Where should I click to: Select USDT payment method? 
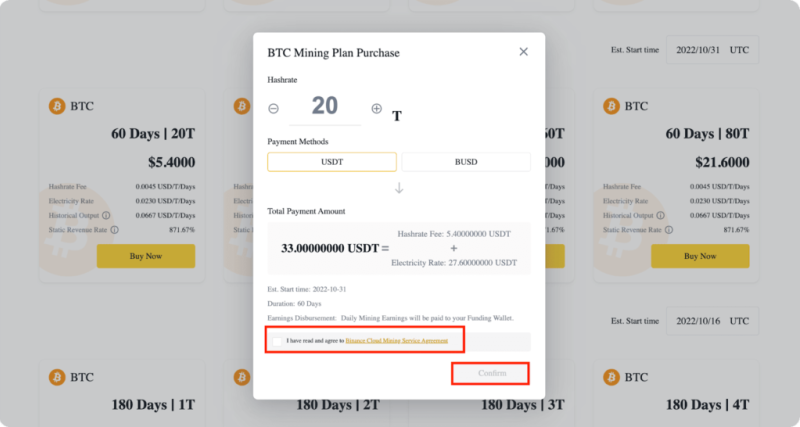(332, 162)
